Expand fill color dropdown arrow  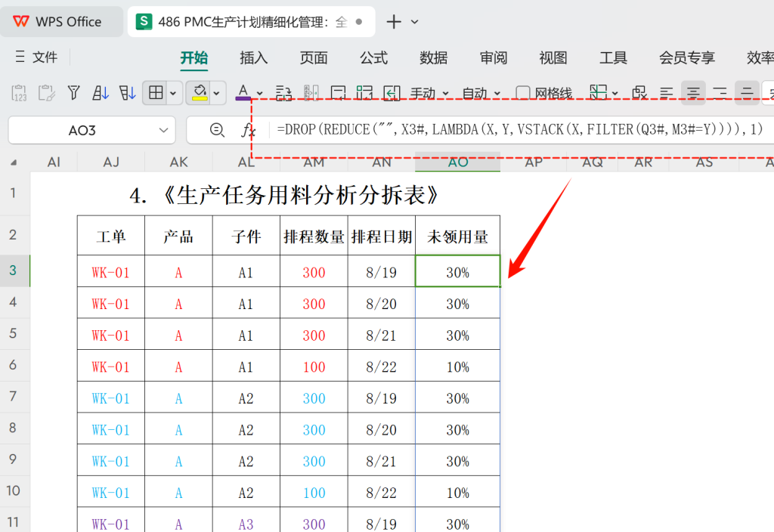coord(216,93)
